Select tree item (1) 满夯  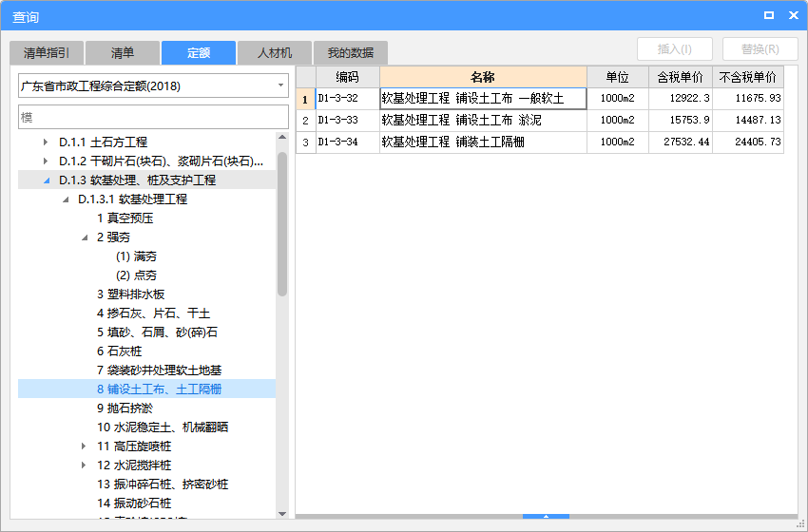136,256
